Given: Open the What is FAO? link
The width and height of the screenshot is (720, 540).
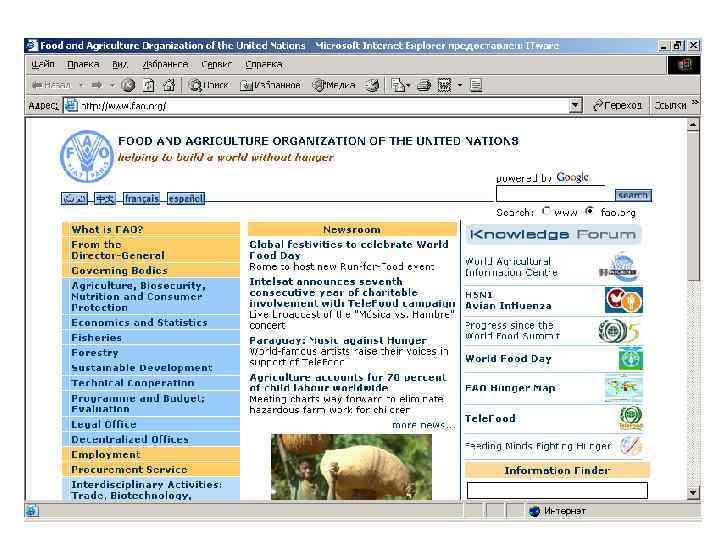Looking at the screenshot, I should tap(107, 229).
